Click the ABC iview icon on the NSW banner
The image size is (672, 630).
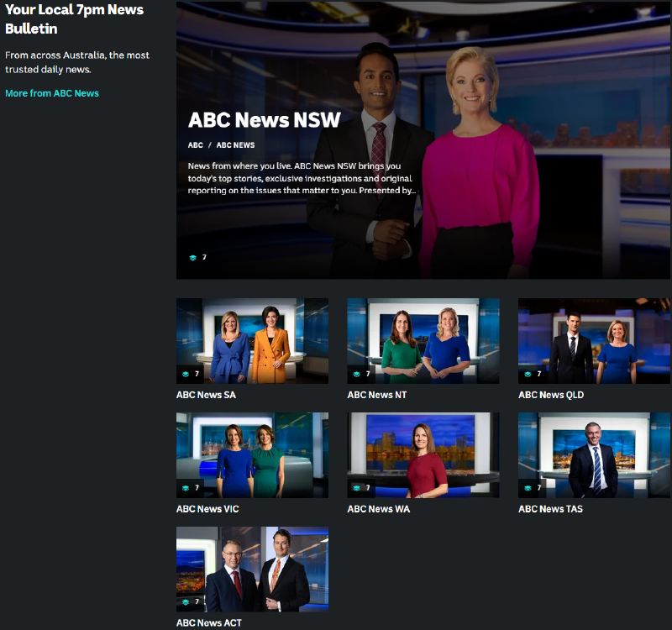click(193, 258)
